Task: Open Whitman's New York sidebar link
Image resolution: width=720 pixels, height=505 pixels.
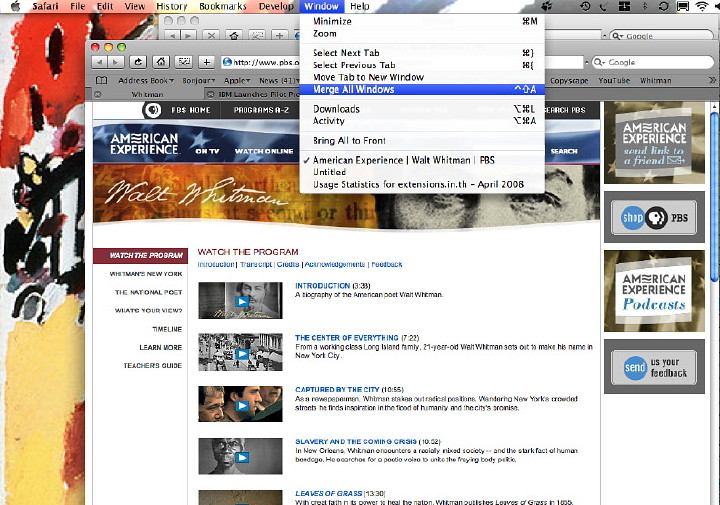Action: pyautogui.click(x=146, y=274)
